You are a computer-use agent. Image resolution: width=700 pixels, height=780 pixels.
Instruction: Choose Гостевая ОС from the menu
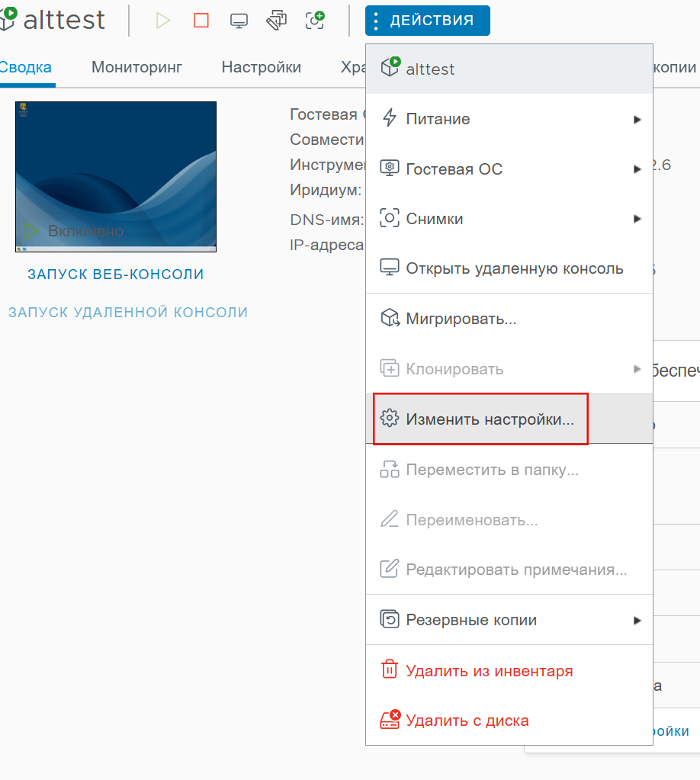[509, 169]
